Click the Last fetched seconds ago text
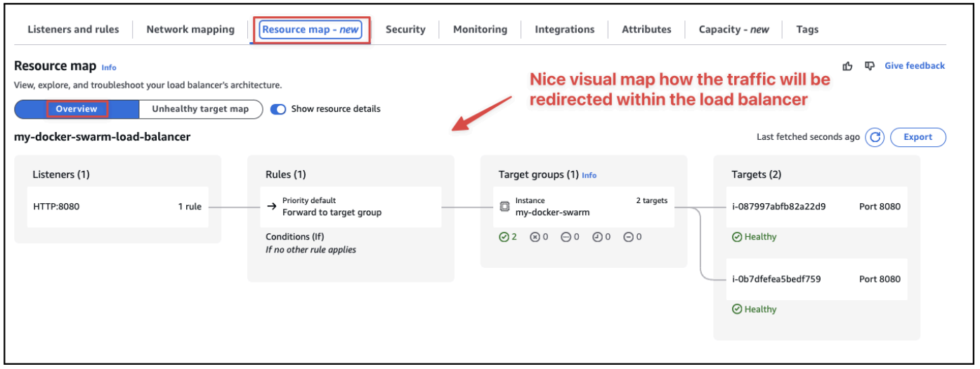 pyautogui.click(x=808, y=137)
